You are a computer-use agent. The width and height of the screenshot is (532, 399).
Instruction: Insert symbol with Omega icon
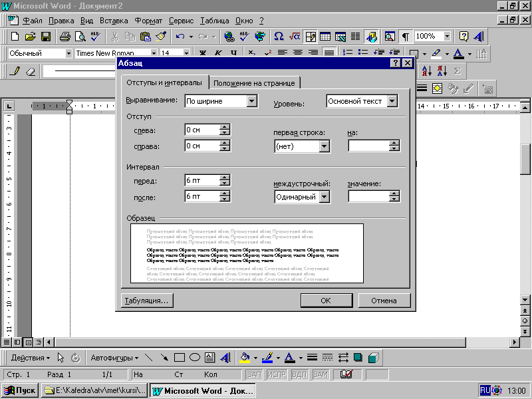[279, 37]
